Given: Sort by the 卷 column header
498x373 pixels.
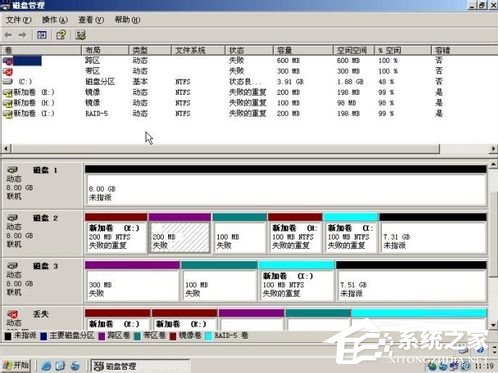Looking at the screenshot, I should [41, 50].
